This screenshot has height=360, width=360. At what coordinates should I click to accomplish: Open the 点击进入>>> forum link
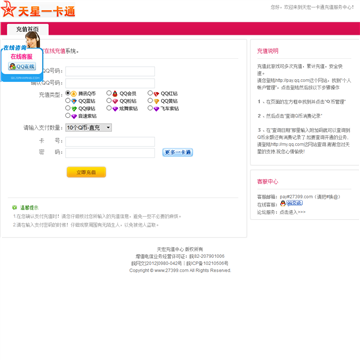[292, 212]
